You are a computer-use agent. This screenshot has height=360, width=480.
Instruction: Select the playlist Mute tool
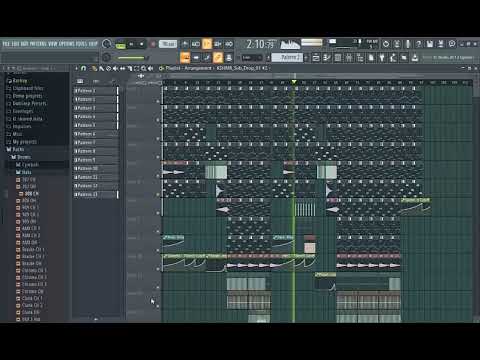115,68
